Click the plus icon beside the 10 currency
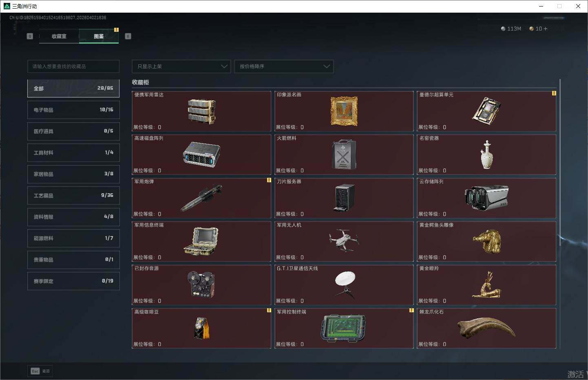The image size is (588, 380). [x=545, y=29]
